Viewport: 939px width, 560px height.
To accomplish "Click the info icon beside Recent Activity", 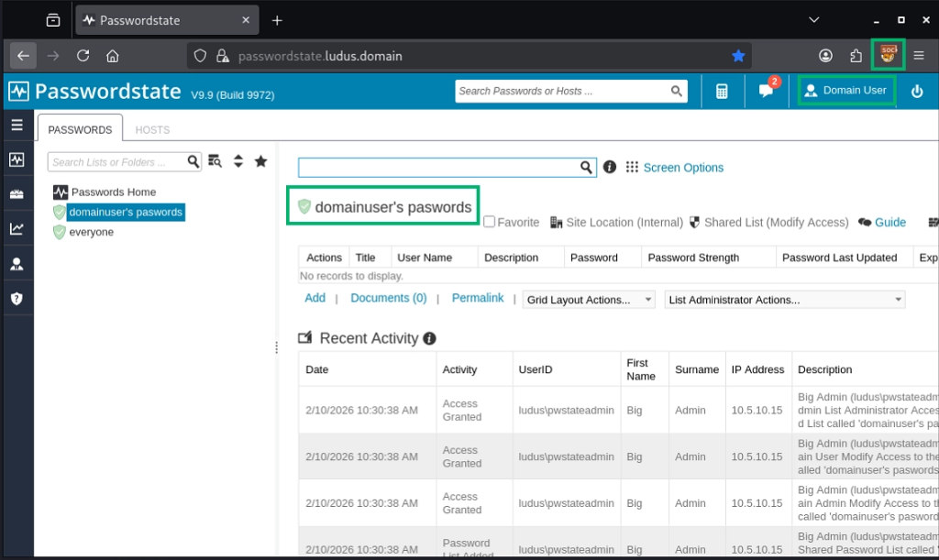I will [429, 339].
